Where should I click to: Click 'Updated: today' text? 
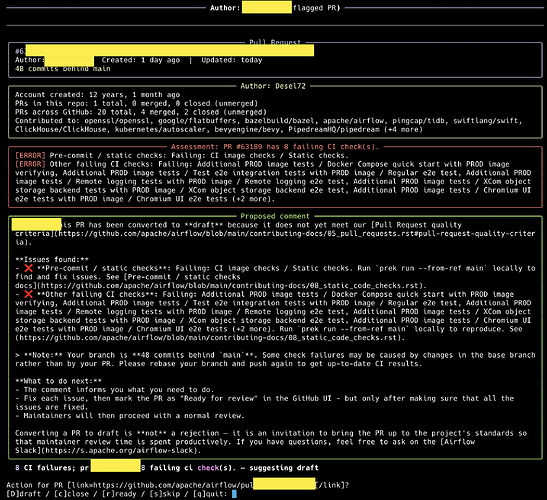pyautogui.click(x=232, y=60)
